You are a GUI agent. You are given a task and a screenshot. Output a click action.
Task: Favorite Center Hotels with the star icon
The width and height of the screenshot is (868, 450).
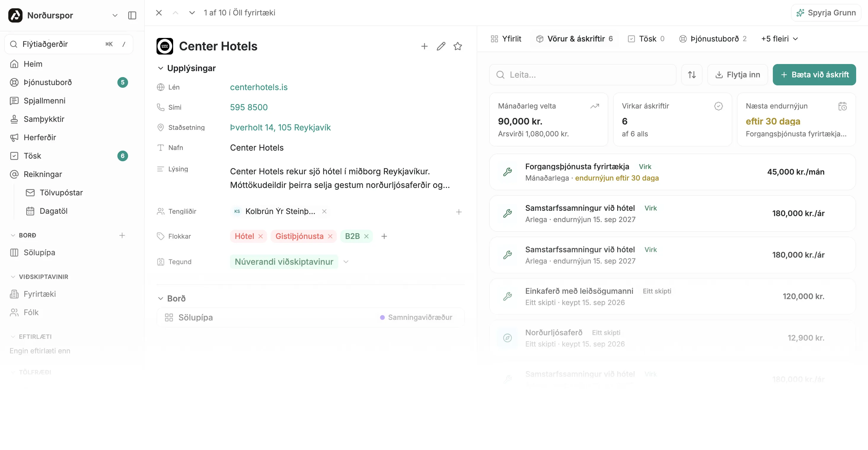pos(458,46)
